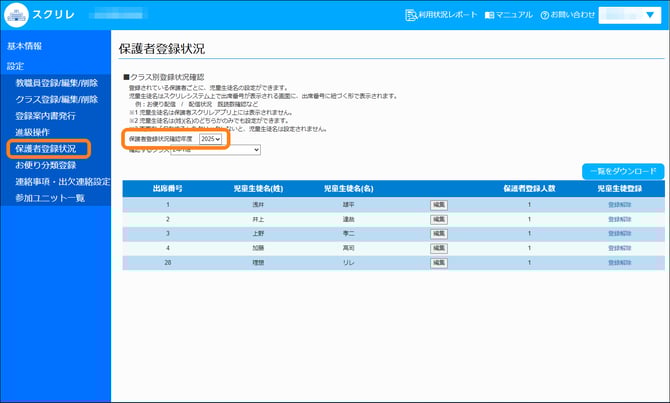Click 編集 button for student 加藤
This screenshot has height=403, width=670.
point(439,248)
